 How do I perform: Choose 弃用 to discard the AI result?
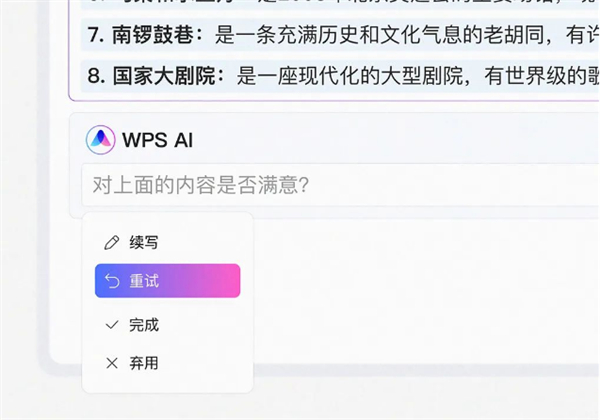point(143,363)
